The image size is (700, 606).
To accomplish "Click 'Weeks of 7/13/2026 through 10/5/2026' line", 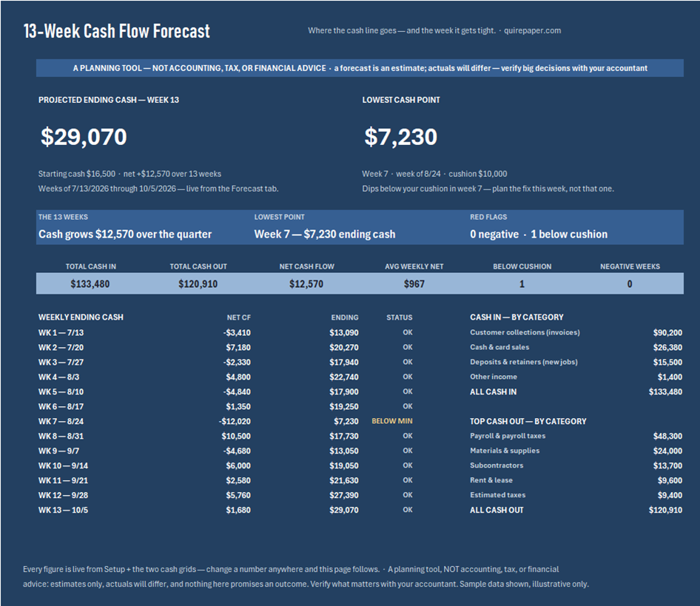I will click(158, 189).
